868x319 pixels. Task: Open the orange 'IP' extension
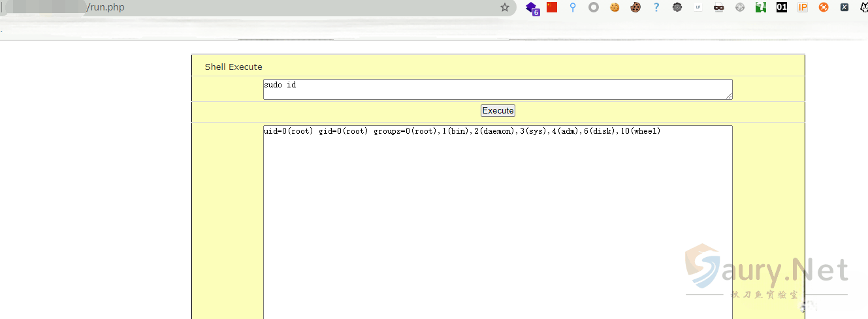pyautogui.click(x=803, y=8)
